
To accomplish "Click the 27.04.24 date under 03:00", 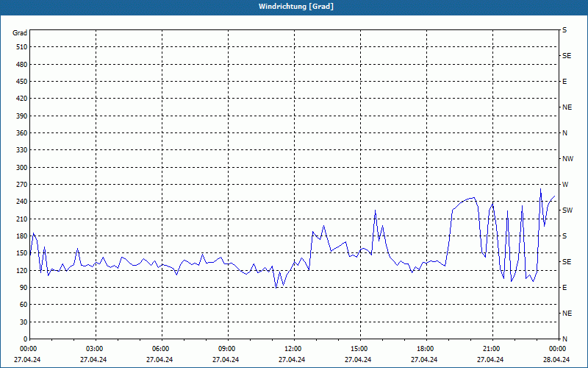I will point(93,359).
